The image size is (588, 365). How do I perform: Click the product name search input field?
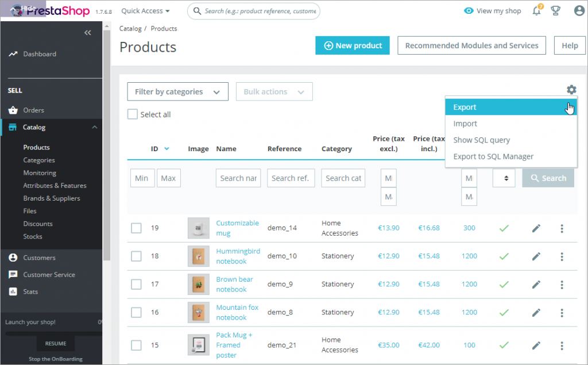[x=238, y=178]
